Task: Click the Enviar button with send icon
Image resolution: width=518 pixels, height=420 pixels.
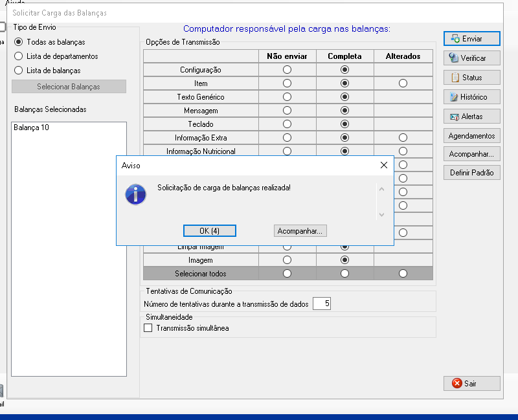Action: [456, 39]
